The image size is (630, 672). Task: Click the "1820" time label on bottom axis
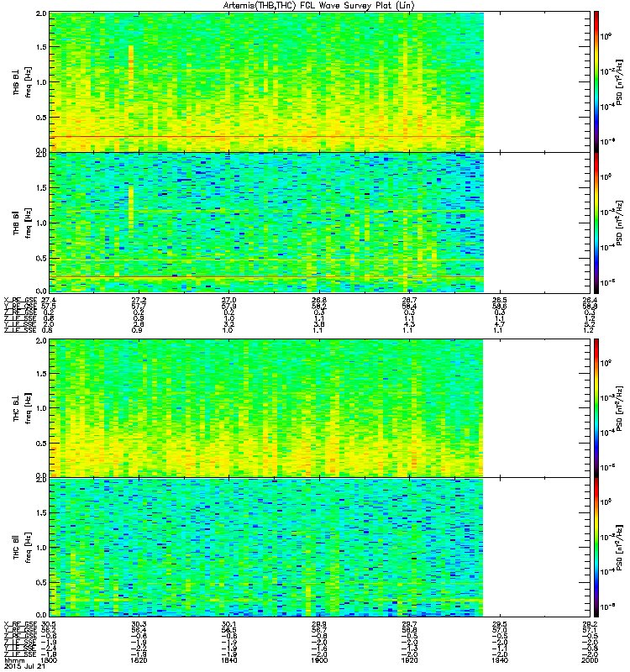point(139,660)
